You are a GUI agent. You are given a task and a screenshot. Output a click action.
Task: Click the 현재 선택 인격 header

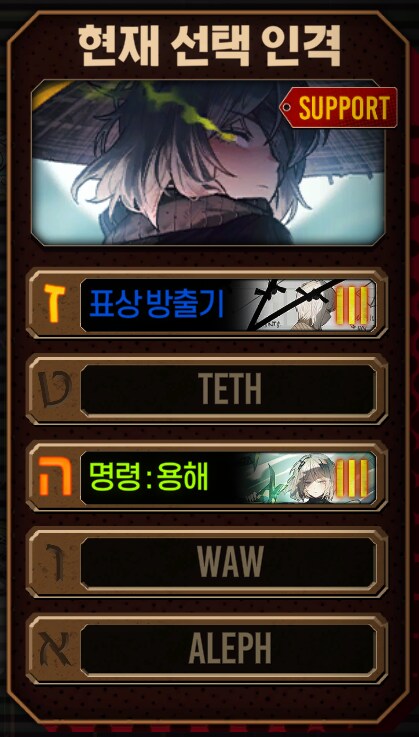pos(209,47)
